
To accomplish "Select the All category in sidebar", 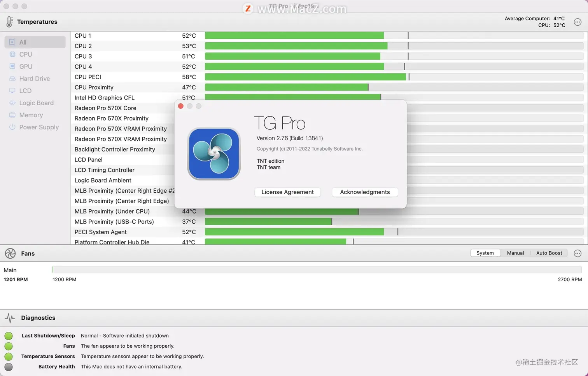I will point(35,42).
